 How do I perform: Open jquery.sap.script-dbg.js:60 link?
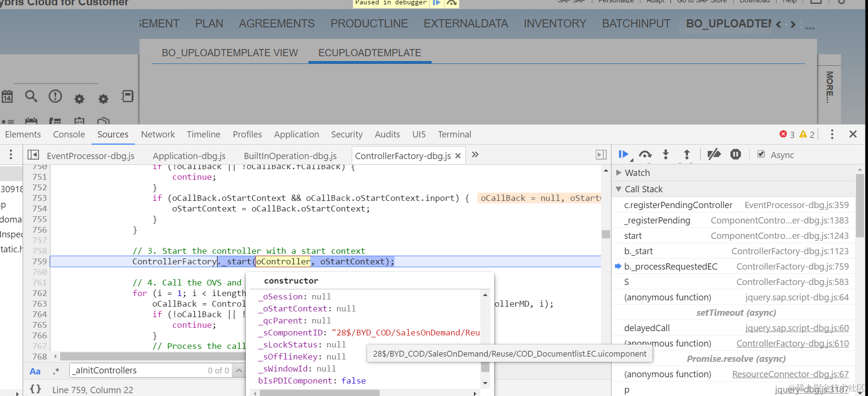(x=797, y=328)
